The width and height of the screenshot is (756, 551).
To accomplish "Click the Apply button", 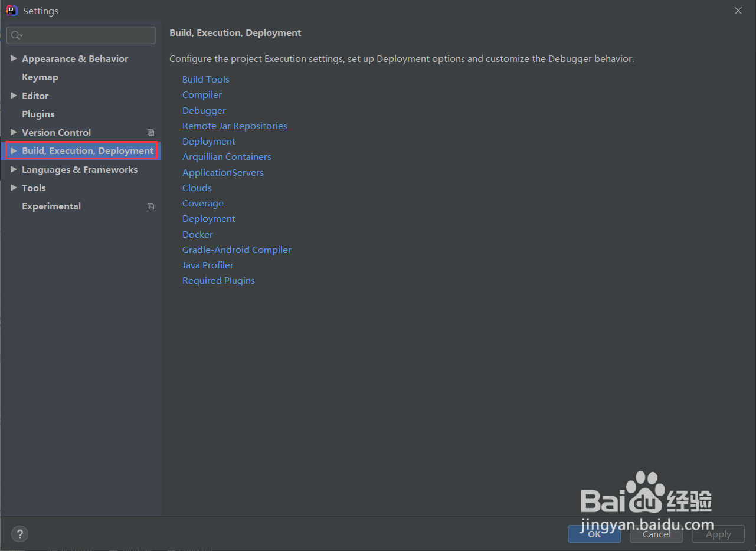I will (x=718, y=534).
